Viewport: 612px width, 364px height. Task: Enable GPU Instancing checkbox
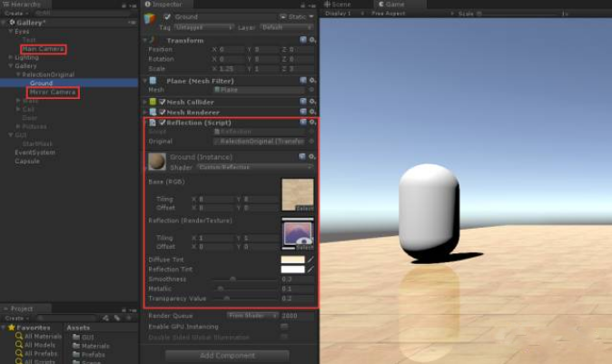click(x=284, y=325)
